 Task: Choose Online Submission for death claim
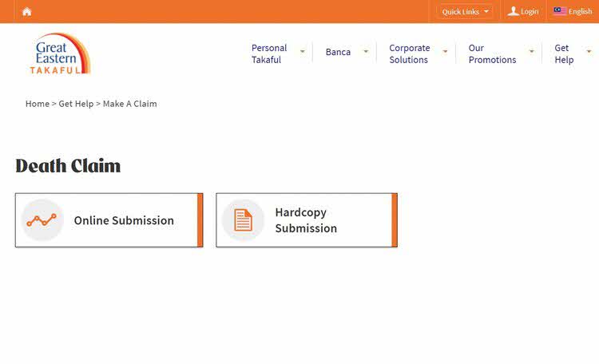[x=124, y=220]
